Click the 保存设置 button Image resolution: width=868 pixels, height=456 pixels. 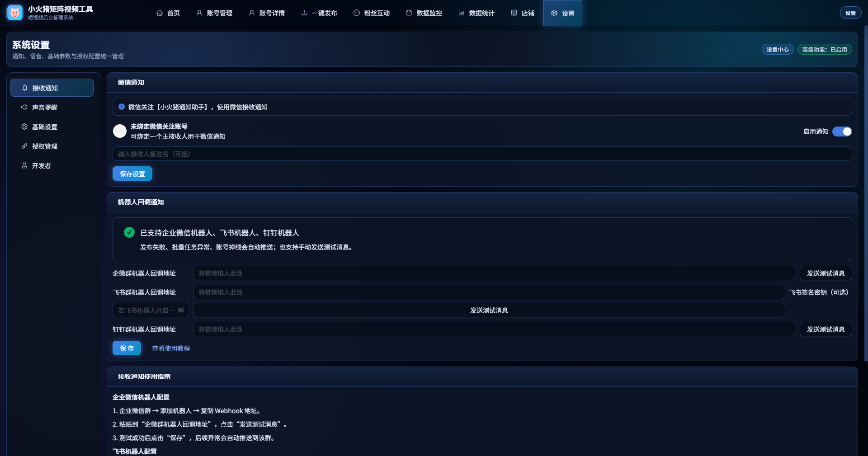132,174
